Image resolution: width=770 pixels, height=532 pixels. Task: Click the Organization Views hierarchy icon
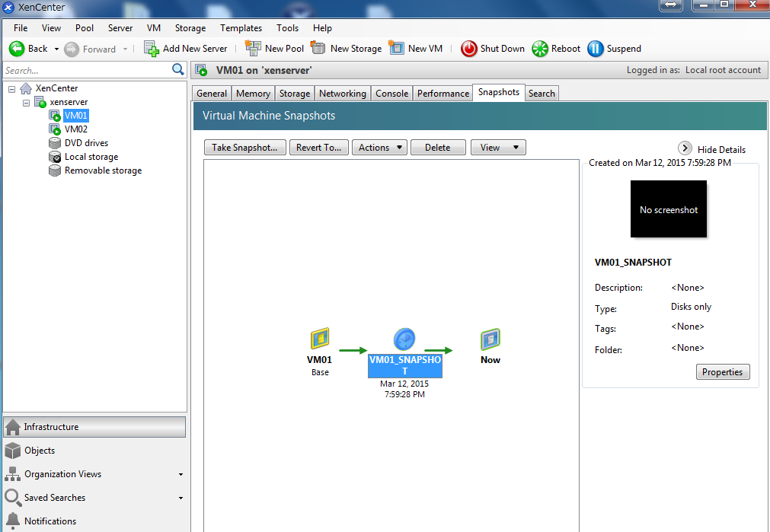pos(13,474)
